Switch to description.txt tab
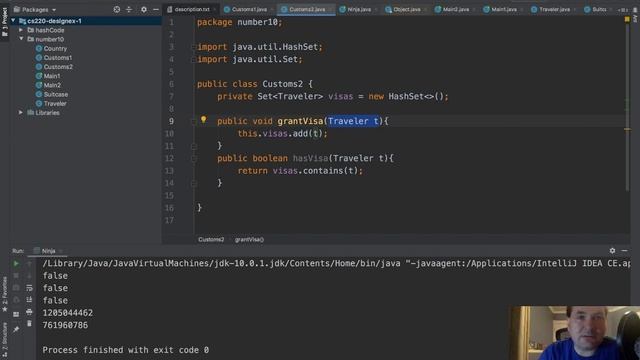This screenshot has height=360, width=640. (191, 9)
